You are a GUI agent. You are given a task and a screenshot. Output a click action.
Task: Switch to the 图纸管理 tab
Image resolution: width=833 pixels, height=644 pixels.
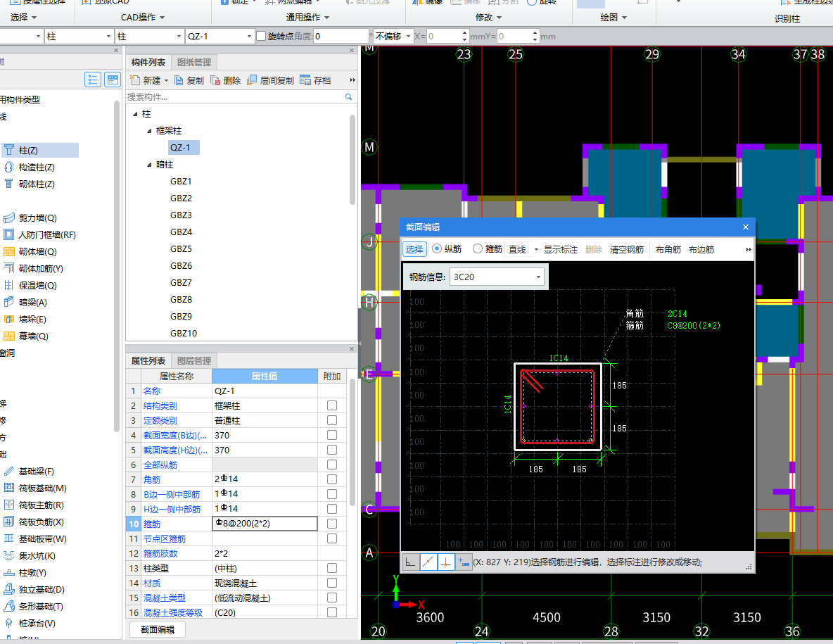(x=193, y=63)
